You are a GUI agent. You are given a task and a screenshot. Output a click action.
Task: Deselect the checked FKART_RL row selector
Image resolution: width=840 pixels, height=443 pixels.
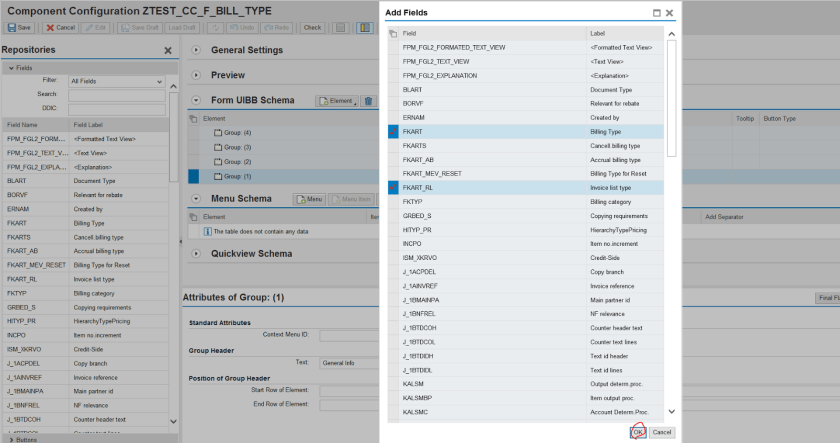click(x=393, y=188)
